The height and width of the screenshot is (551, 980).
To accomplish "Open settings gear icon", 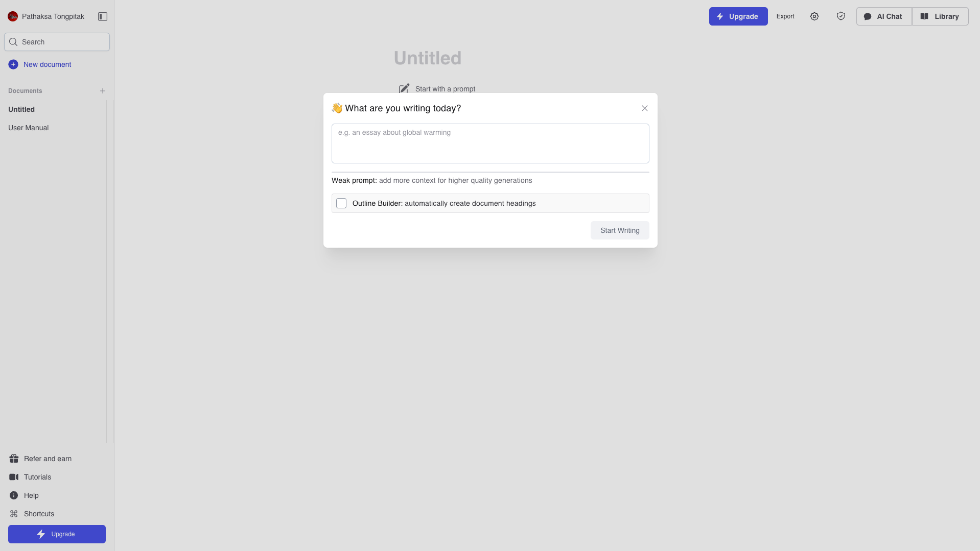I will click(x=814, y=16).
